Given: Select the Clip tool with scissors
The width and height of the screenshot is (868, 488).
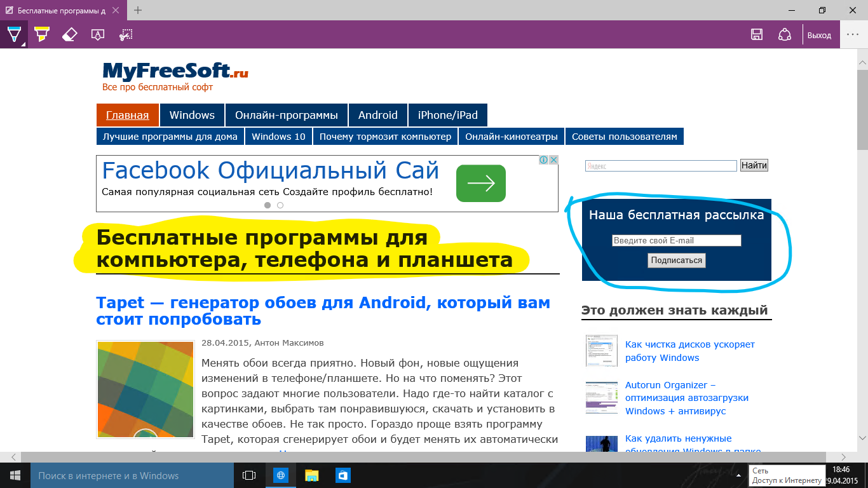Looking at the screenshot, I should pyautogui.click(x=126, y=34).
